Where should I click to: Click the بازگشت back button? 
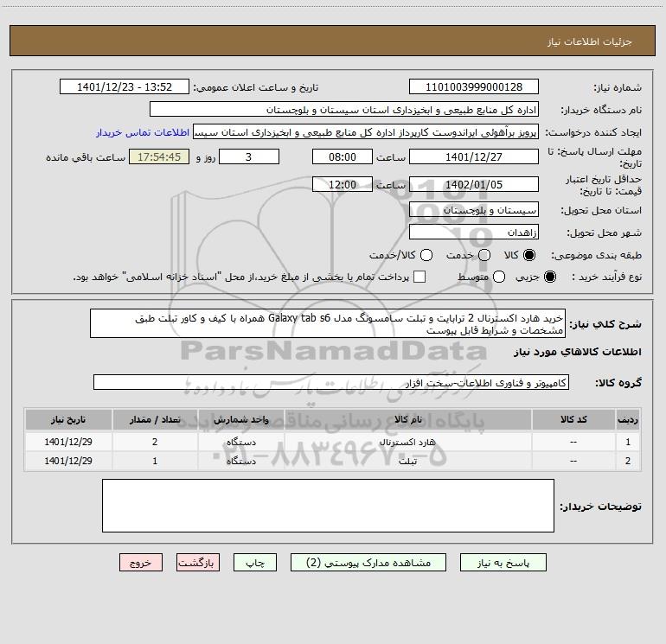point(198,563)
